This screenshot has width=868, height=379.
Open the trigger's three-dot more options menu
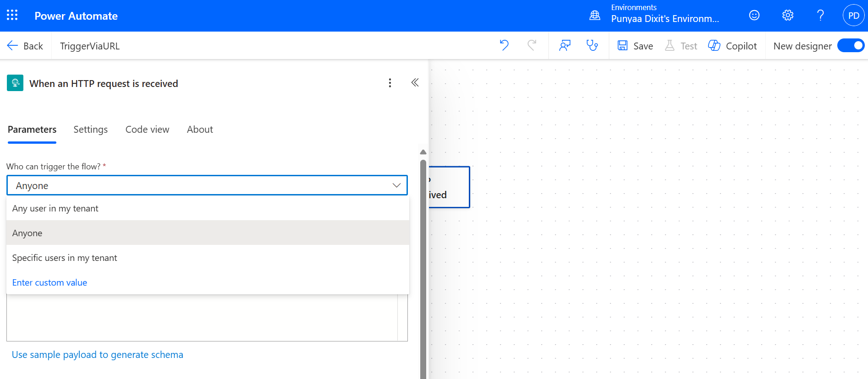(x=390, y=83)
